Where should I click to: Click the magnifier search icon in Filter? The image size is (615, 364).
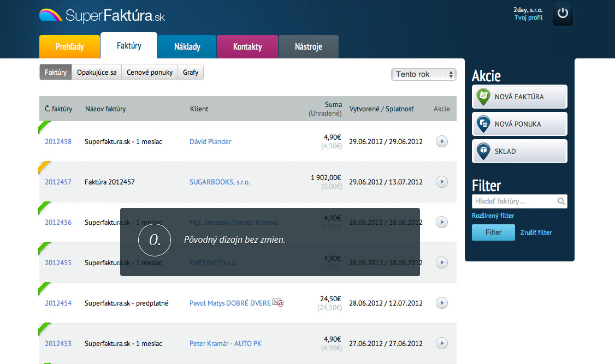click(561, 201)
